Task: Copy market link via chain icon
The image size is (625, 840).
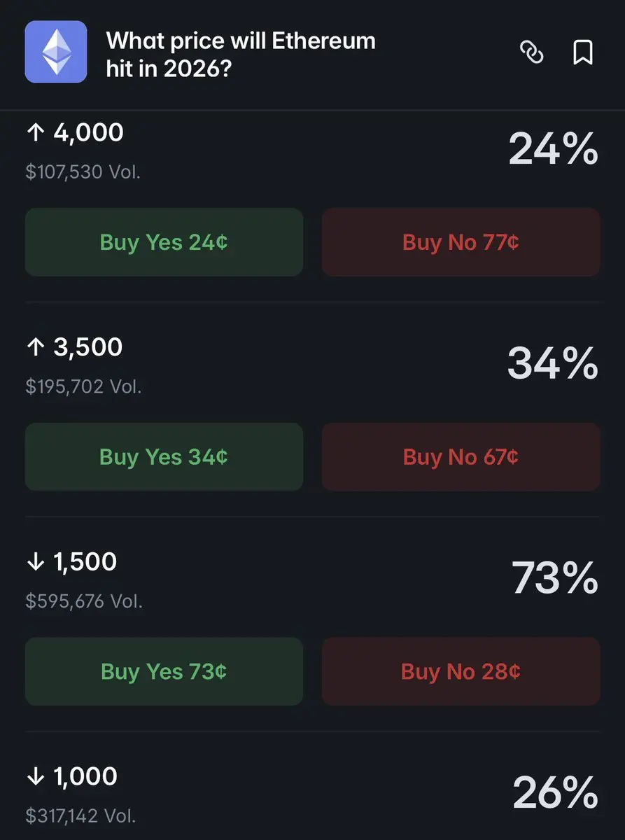Action: 532,52
